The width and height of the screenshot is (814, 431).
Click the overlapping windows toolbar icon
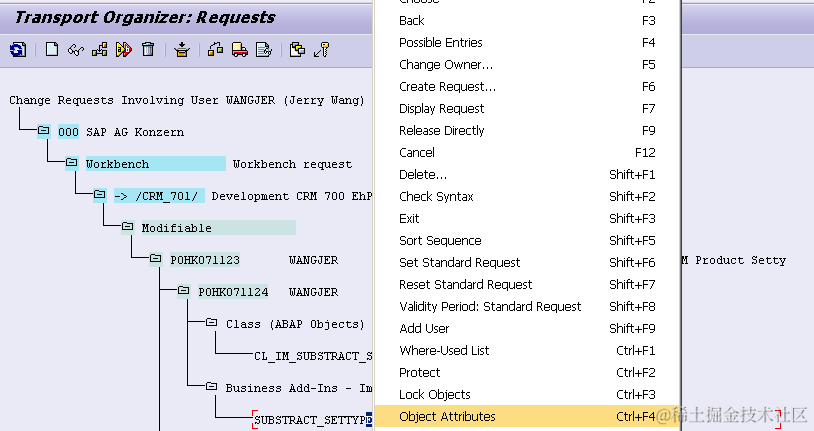(x=297, y=50)
